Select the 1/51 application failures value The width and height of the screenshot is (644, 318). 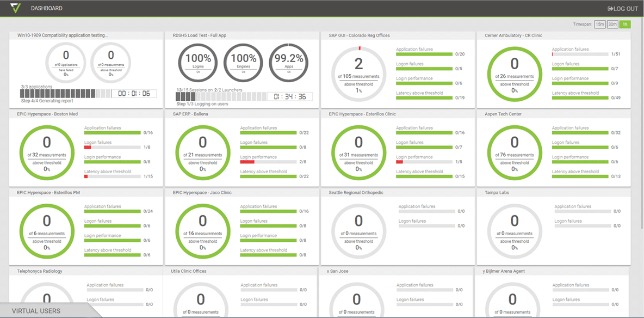point(616,54)
